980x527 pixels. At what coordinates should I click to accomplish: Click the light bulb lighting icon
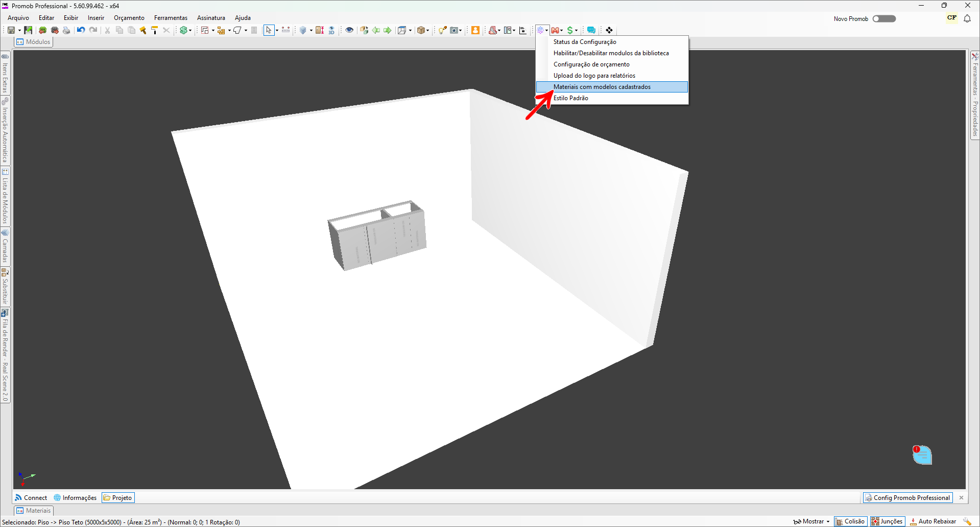442,30
